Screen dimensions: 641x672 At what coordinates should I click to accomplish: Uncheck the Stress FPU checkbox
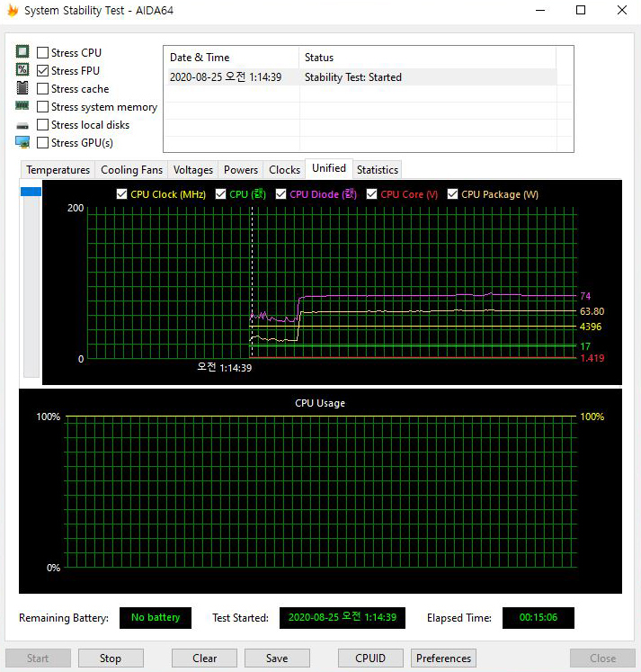[x=43, y=71]
